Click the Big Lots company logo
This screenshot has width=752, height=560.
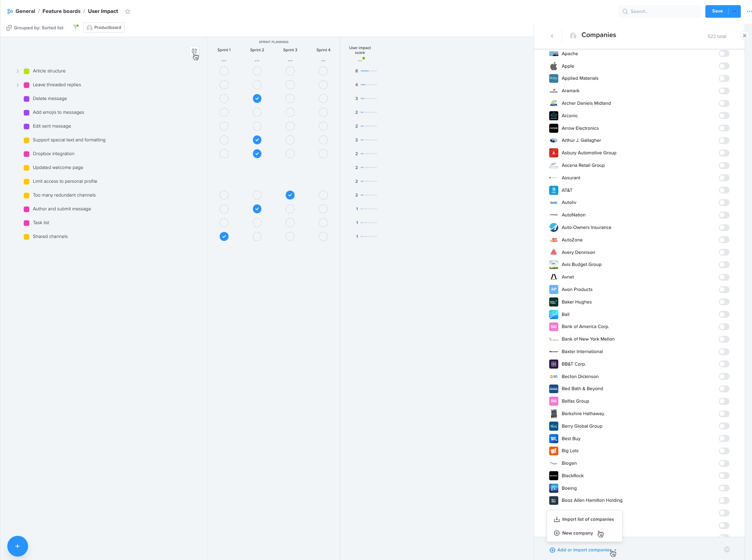coord(554,451)
